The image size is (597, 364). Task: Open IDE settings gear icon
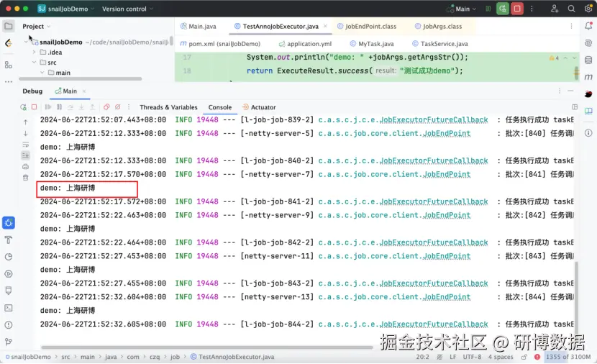pyautogui.click(x=588, y=9)
